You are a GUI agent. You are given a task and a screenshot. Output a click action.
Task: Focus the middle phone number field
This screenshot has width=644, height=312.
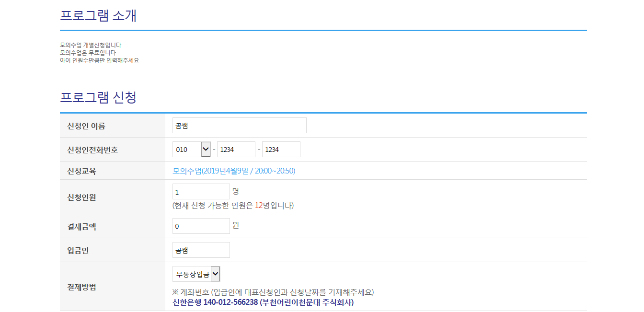click(x=236, y=150)
